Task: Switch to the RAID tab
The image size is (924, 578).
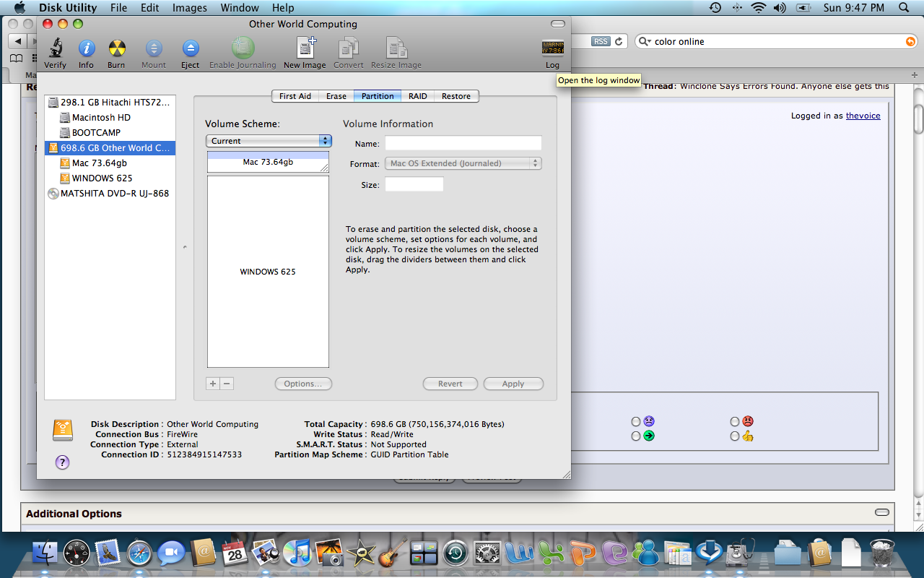Action: pyautogui.click(x=418, y=96)
